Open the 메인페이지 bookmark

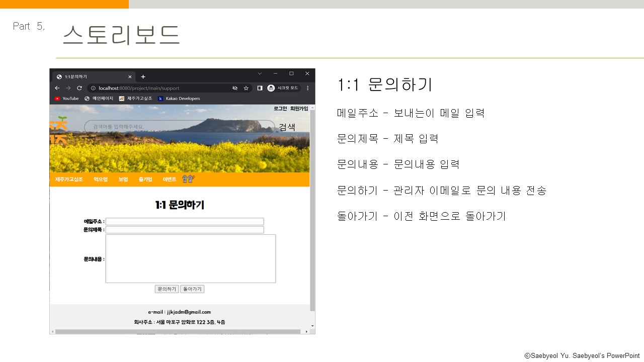click(x=99, y=99)
